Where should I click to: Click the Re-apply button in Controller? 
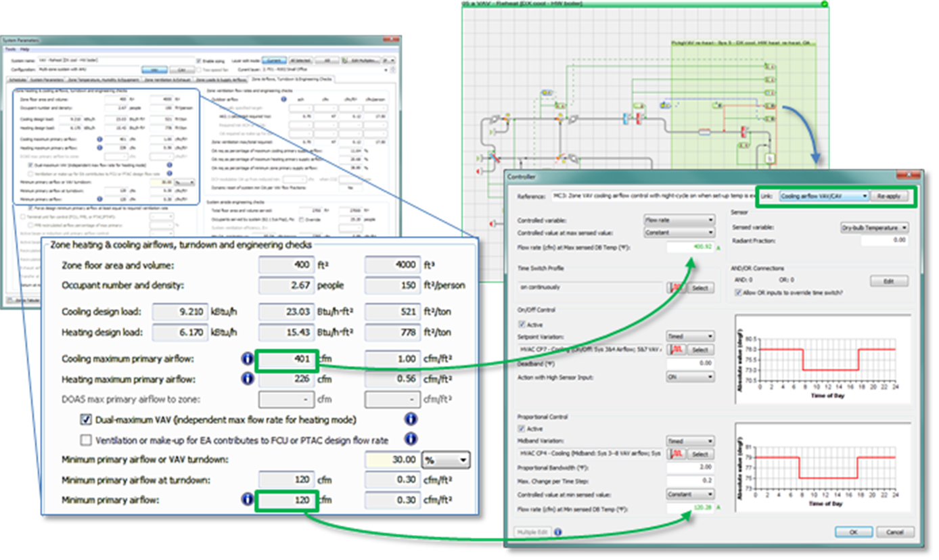pos(890,196)
